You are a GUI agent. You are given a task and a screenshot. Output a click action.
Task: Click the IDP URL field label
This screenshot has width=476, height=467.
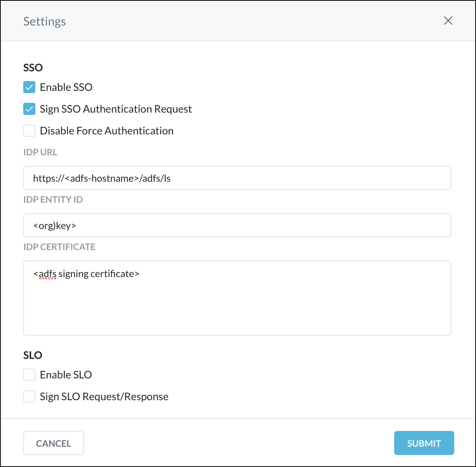tap(40, 152)
